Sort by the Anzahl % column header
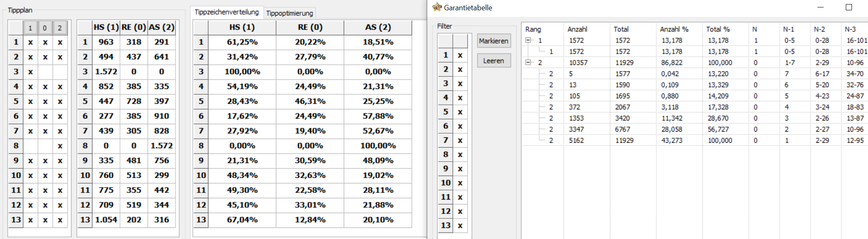868x239 pixels. click(674, 29)
